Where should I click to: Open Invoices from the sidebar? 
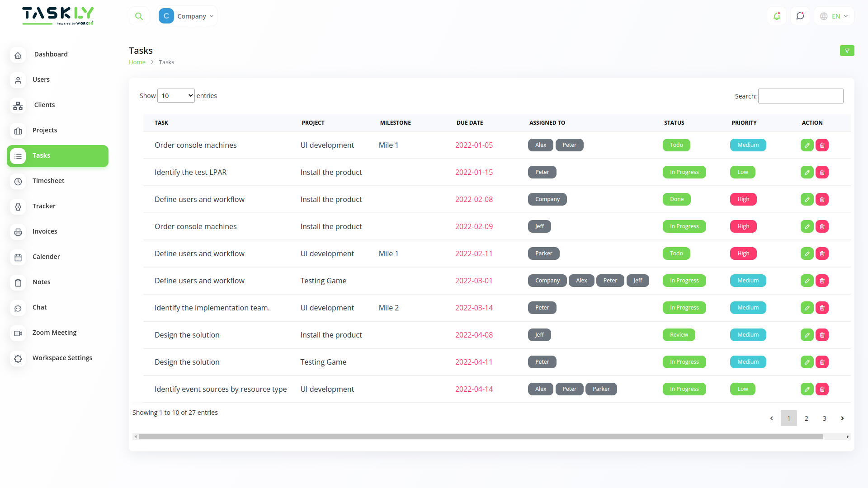(x=45, y=231)
